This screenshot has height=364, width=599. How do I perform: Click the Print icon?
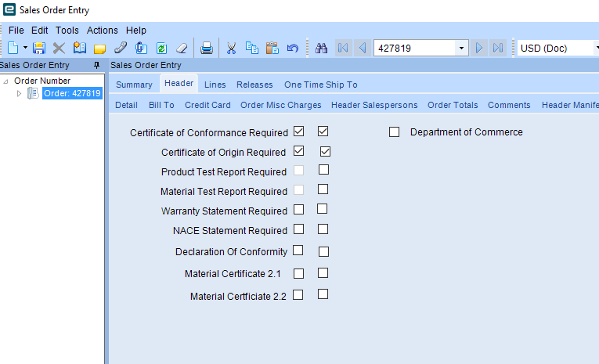tap(206, 49)
